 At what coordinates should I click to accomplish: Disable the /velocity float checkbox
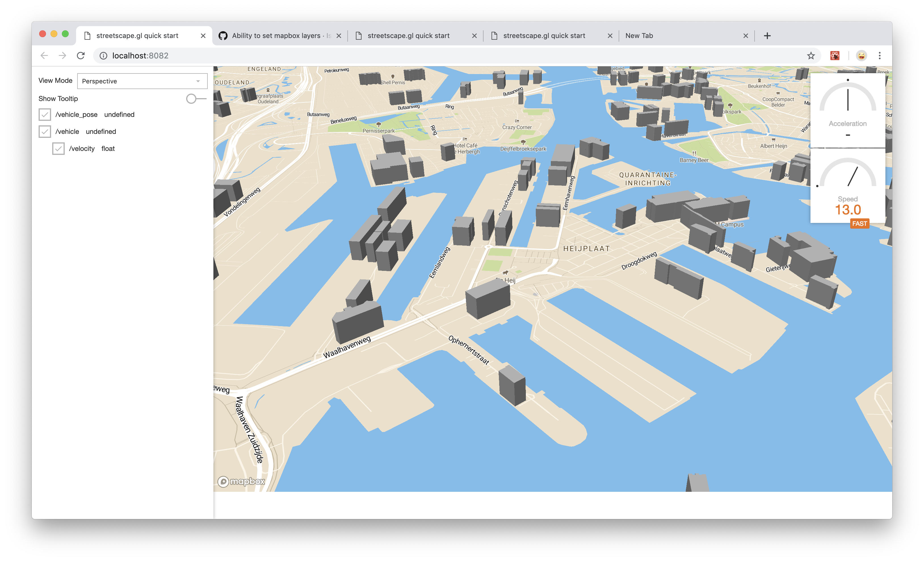click(58, 148)
